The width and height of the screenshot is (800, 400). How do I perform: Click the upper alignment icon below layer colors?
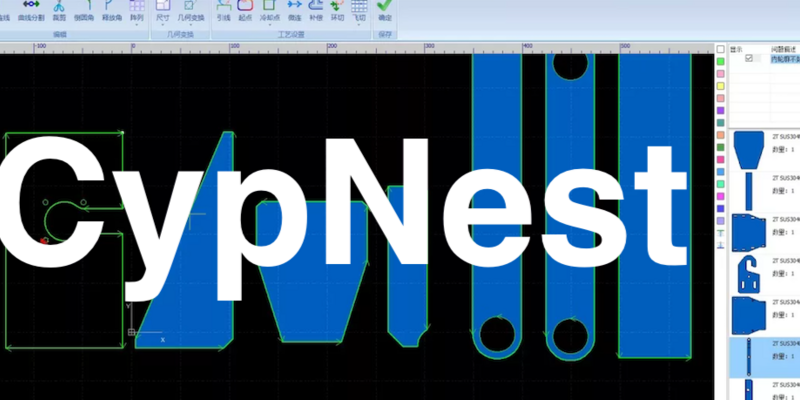pyautogui.click(x=720, y=233)
